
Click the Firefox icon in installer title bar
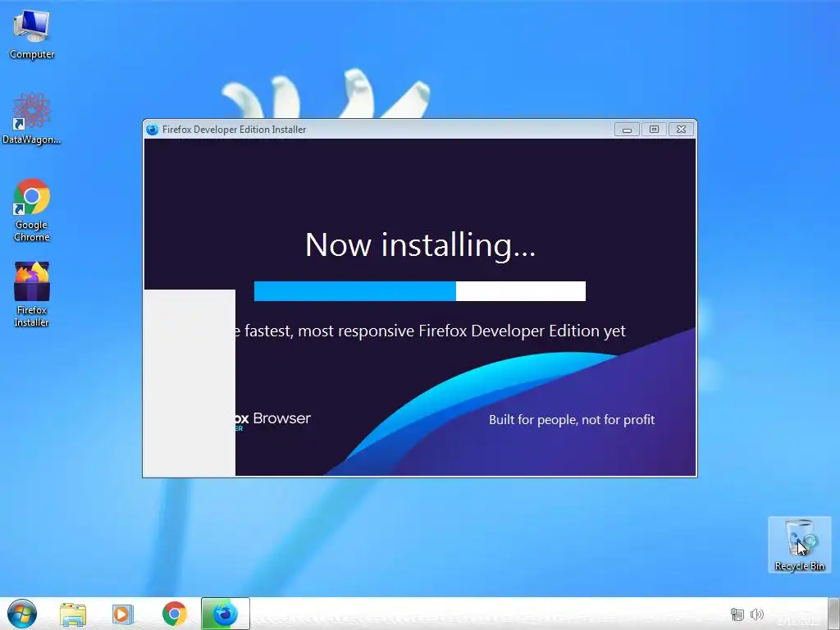[x=152, y=130]
